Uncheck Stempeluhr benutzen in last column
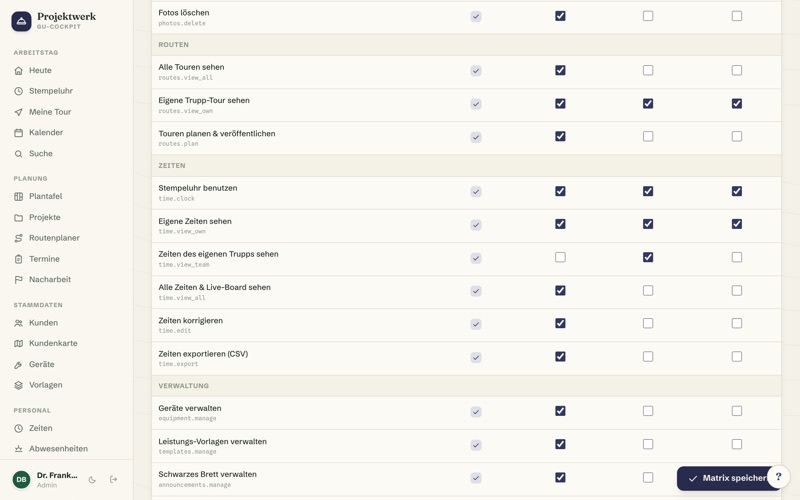 click(x=737, y=191)
